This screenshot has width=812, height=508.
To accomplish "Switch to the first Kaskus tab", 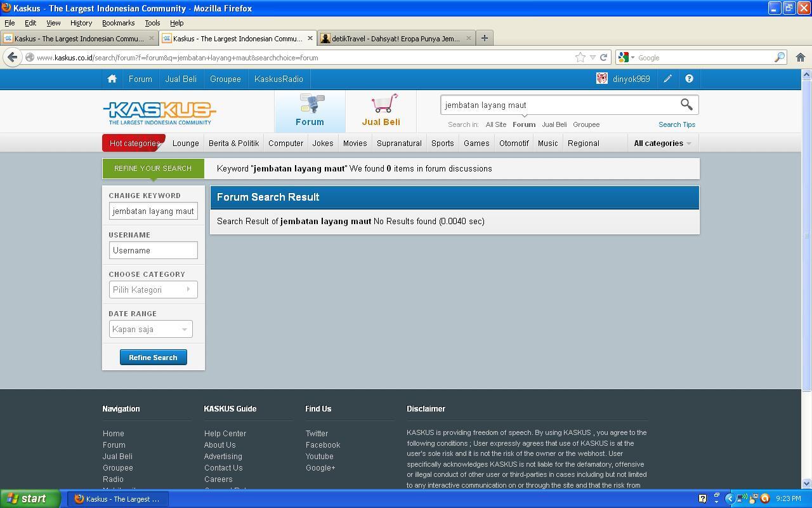I will (79, 38).
